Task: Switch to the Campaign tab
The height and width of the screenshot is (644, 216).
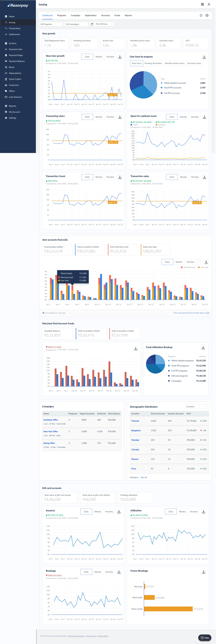Action: click(x=75, y=15)
